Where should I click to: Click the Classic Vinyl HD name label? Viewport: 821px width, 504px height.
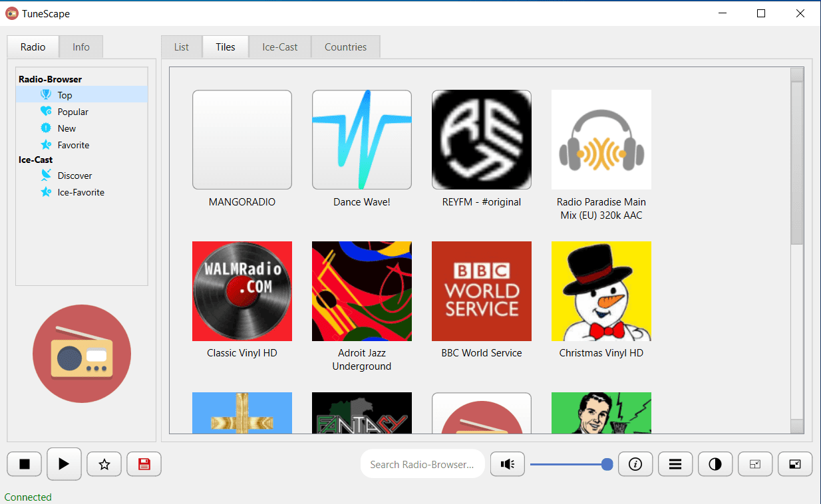tap(242, 353)
